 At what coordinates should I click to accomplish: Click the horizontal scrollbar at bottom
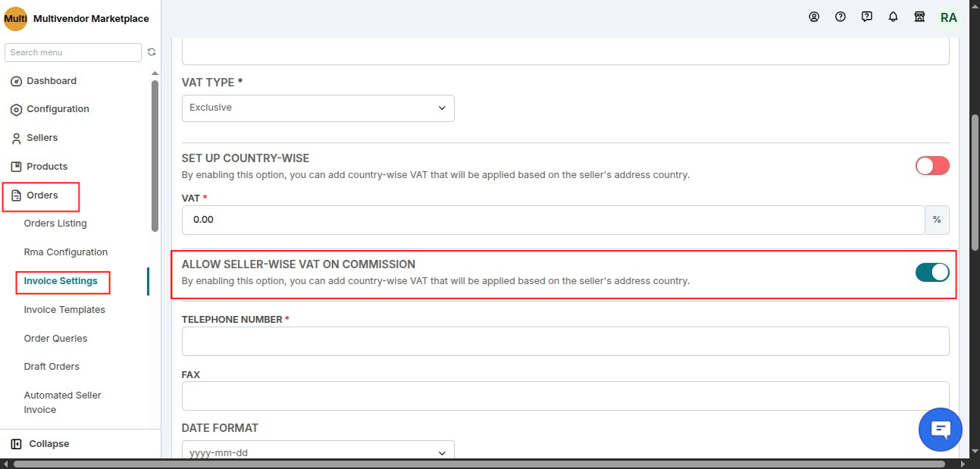pos(479,464)
